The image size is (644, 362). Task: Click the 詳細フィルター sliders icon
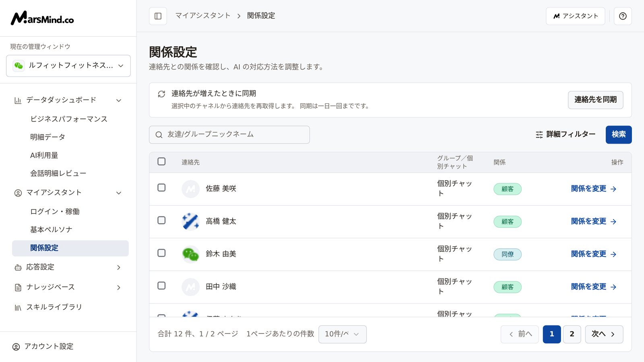click(539, 135)
